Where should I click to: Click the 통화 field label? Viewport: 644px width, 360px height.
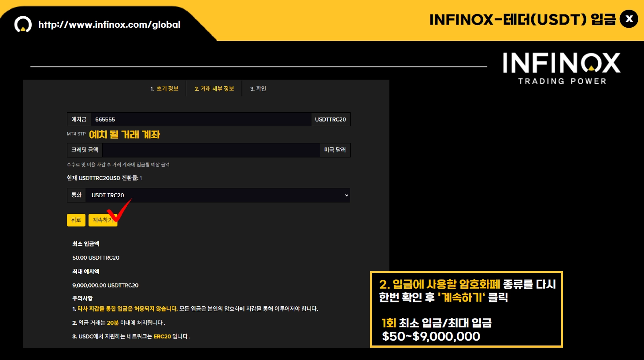coord(77,195)
